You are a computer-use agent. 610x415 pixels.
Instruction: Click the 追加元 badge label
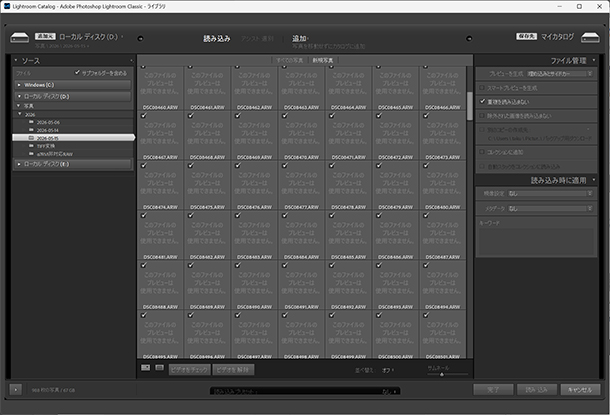45,36
